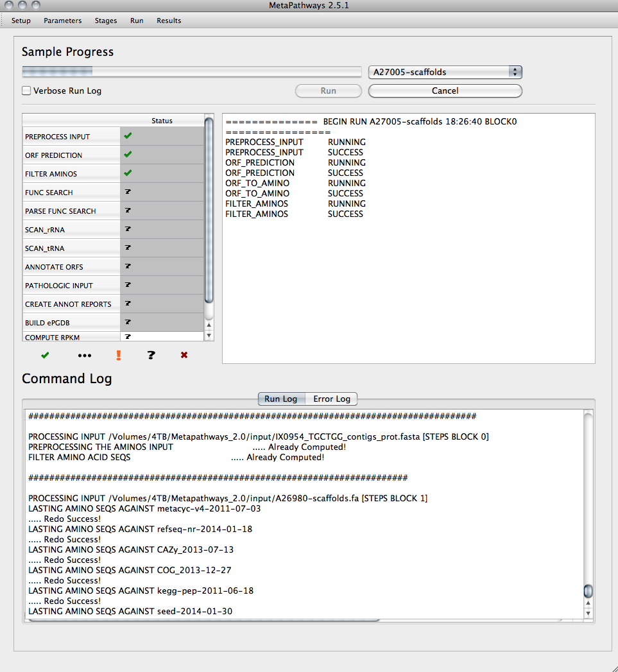Enable the Verbose Run Log checkbox
Viewport: 618px width, 672px height.
click(26, 90)
